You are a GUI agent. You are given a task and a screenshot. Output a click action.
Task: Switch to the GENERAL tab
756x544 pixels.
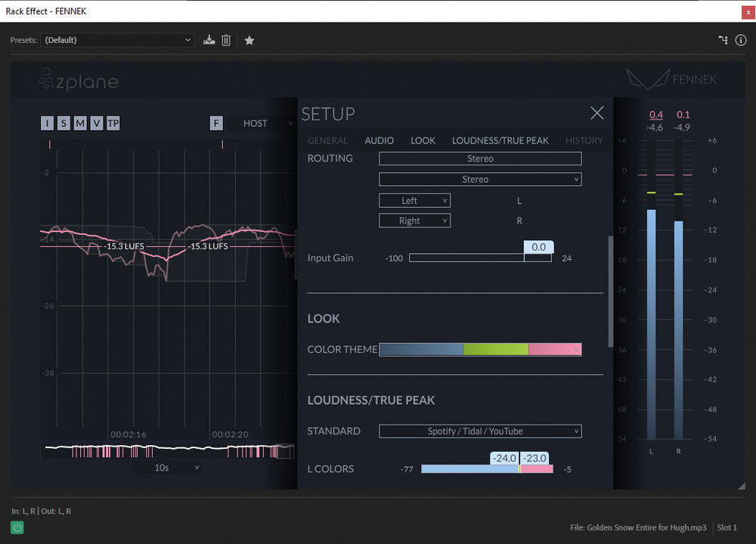[327, 141]
